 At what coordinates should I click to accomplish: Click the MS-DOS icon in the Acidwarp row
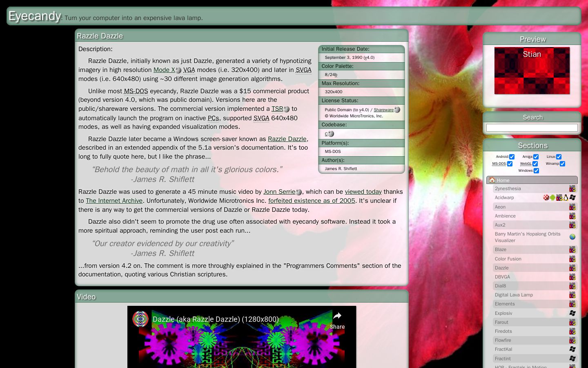(559, 197)
